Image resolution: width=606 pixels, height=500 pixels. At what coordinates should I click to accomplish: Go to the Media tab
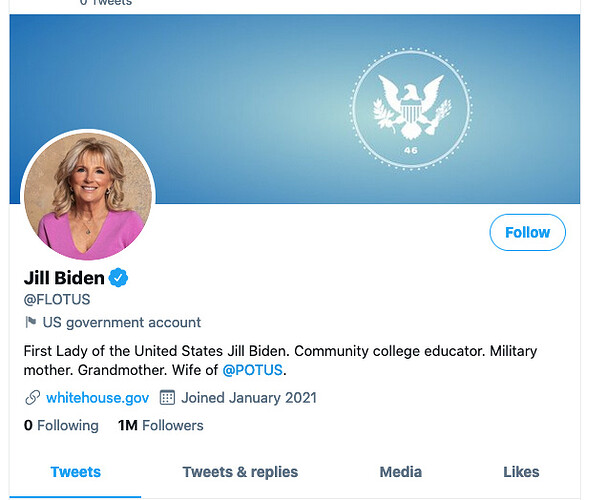click(400, 472)
